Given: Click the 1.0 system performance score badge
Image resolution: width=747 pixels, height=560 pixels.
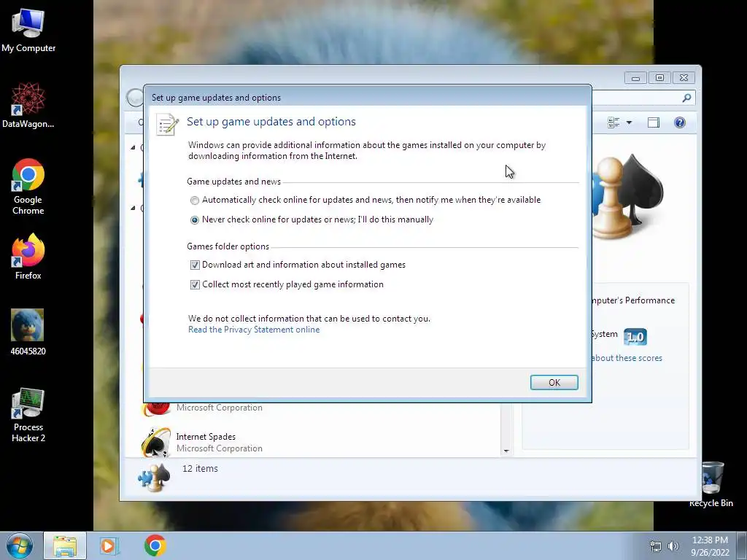Looking at the screenshot, I should [x=635, y=337].
